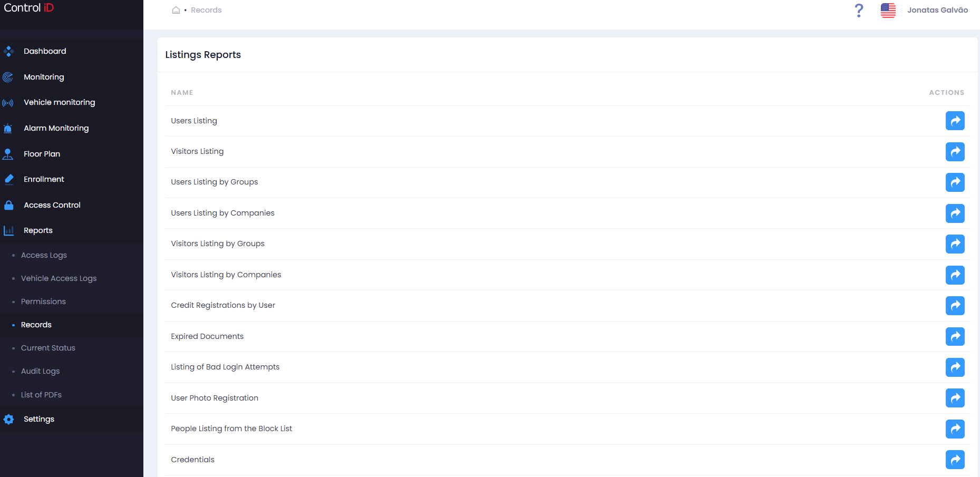Change language via the US flag icon

click(888, 10)
